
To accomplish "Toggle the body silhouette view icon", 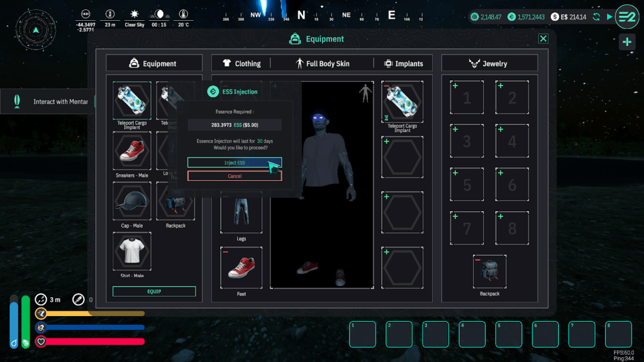I will point(365,94).
